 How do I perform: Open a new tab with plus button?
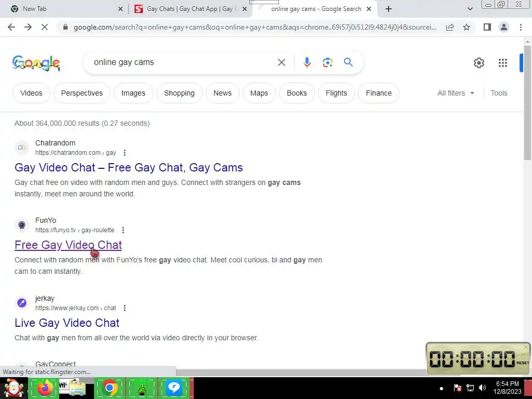[x=389, y=9]
